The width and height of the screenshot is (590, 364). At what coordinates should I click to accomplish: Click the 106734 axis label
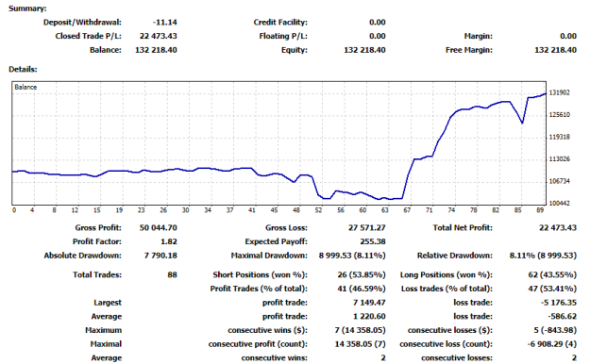point(560,181)
